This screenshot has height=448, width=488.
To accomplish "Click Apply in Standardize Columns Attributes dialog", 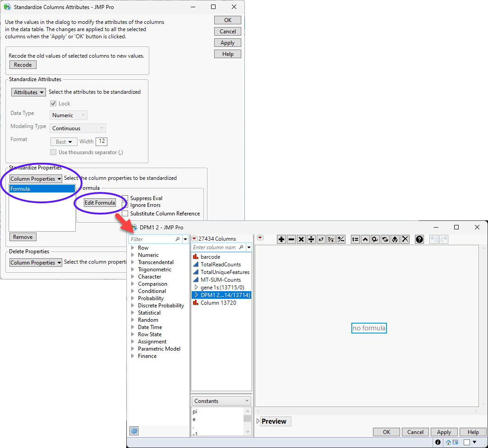I will click(227, 43).
